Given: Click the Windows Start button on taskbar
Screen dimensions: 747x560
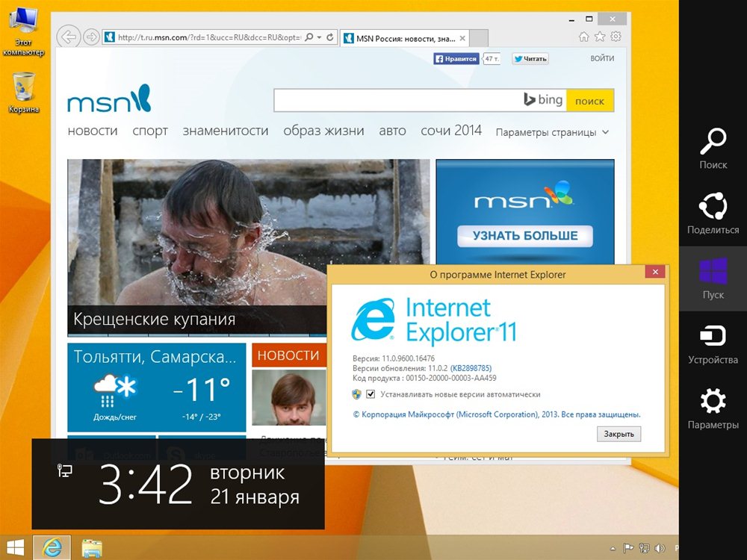Looking at the screenshot, I should point(15,547).
